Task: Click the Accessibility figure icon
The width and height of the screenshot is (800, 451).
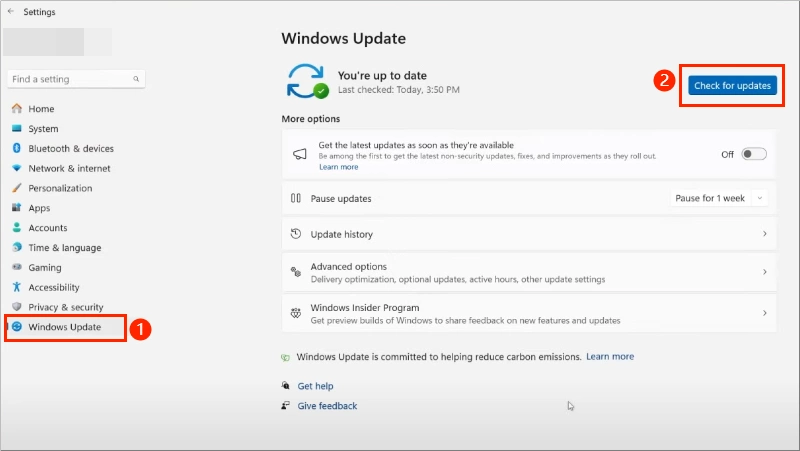Action: [x=17, y=287]
